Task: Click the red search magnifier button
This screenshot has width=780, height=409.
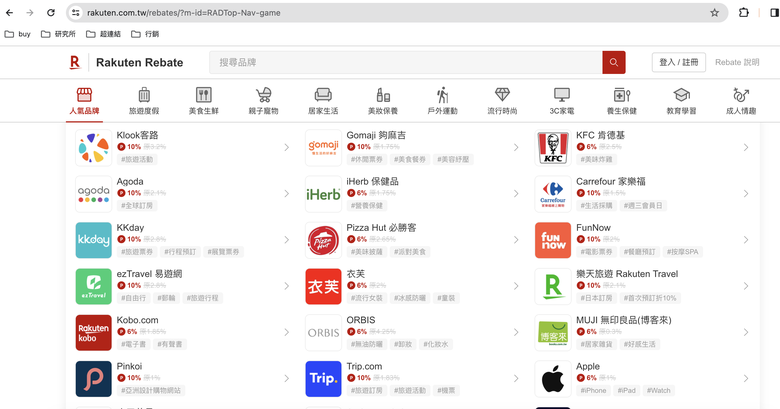Action: click(x=614, y=62)
